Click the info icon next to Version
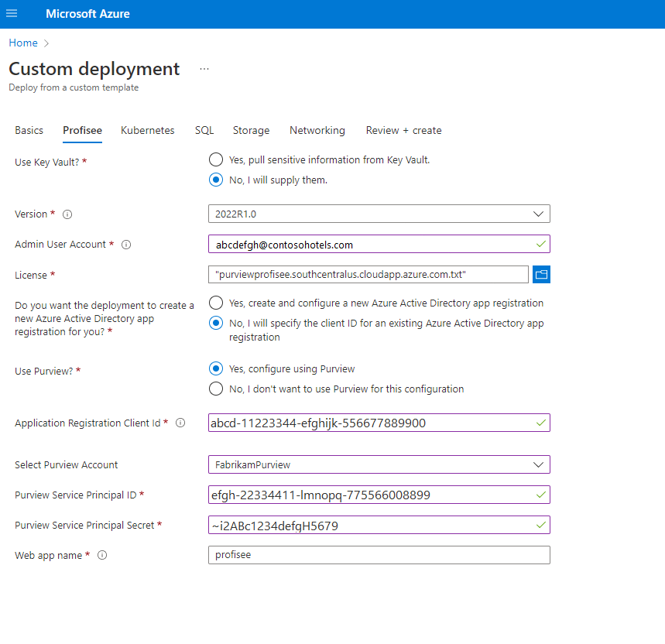Image resolution: width=665 pixels, height=644 pixels. tap(67, 214)
